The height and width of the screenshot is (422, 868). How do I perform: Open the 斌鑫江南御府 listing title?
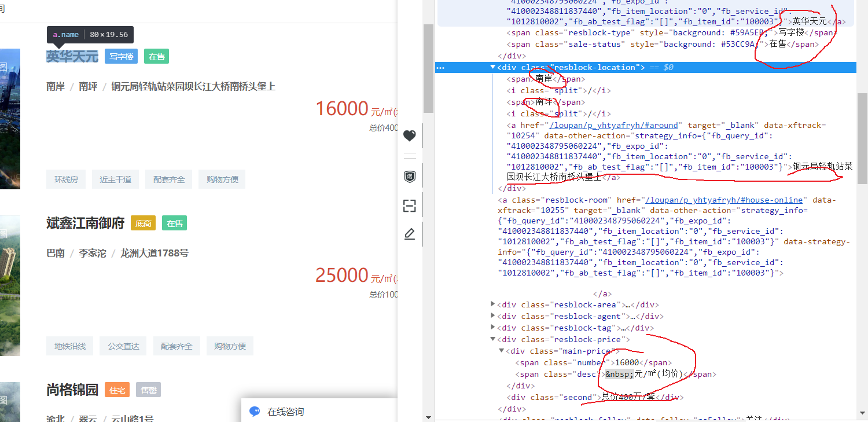pos(85,223)
